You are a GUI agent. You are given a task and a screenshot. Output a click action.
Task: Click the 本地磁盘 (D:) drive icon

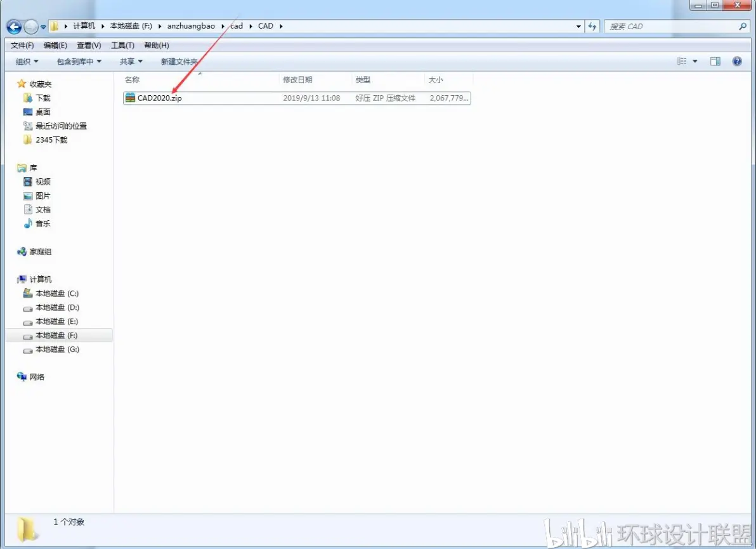pos(28,308)
